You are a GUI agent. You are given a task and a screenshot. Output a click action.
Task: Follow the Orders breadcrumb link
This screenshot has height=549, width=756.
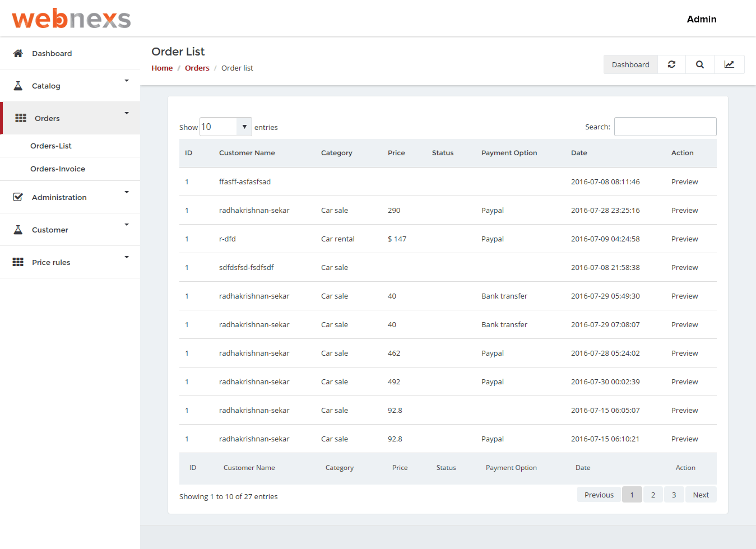(197, 68)
